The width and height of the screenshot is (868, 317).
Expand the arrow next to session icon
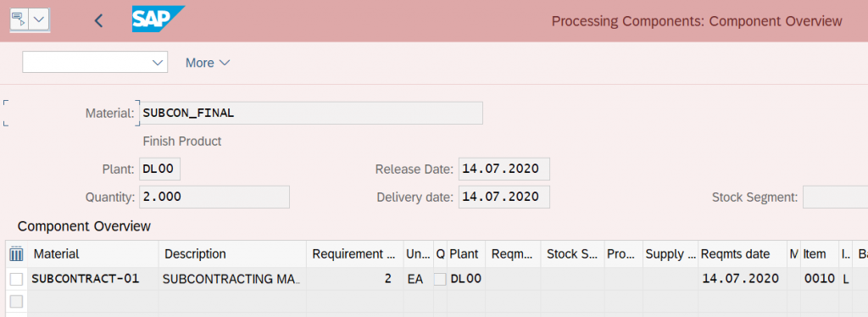39,20
